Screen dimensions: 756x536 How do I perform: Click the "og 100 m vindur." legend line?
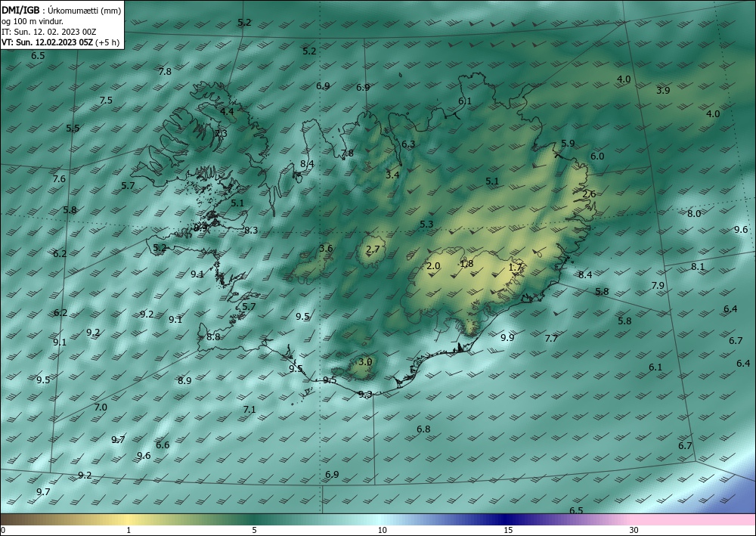[33, 21]
